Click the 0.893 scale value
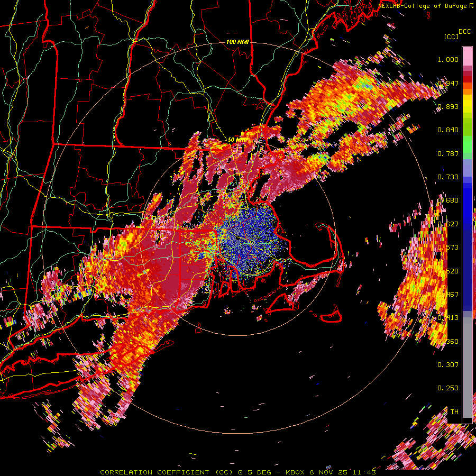 448,106
